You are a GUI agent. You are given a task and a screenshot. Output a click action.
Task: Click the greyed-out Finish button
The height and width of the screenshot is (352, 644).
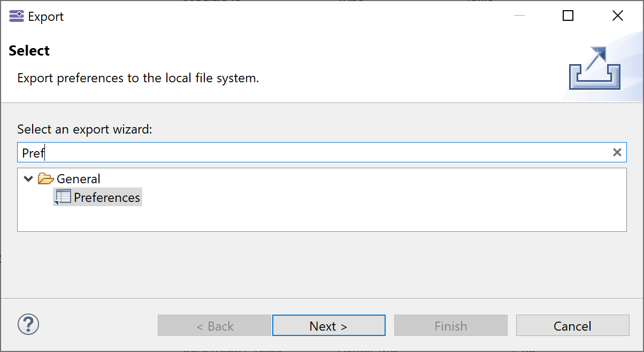[450, 326]
